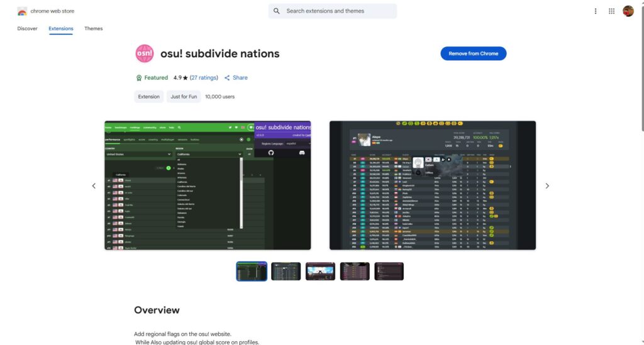Click the Just for Fun chip
This screenshot has width=644, height=345.
184,97
